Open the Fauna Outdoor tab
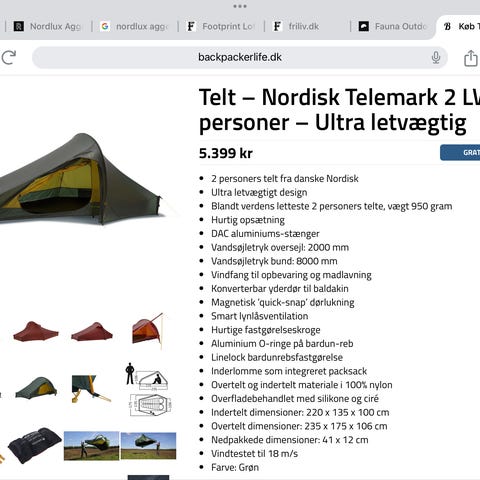The image size is (480, 480). click(392, 26)
